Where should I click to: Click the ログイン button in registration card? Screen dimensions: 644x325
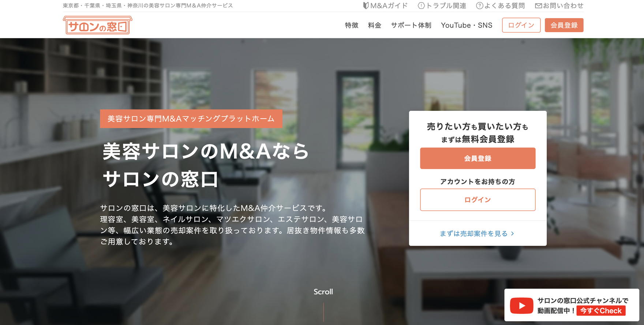pos(478,200)
